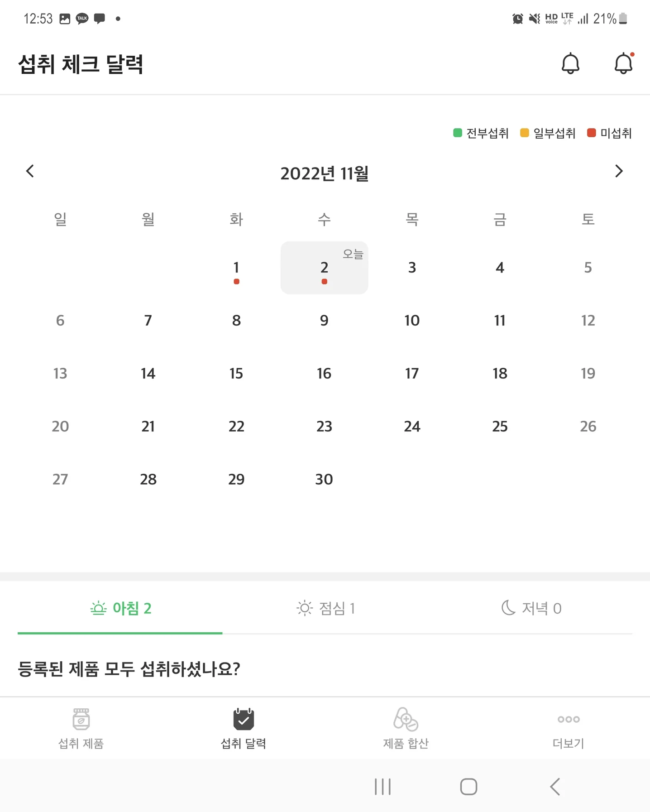The width and height of the screenshot is (650, 812).
Task: Switch to 저녁 0 tab
Action: (x=531, y=608)
